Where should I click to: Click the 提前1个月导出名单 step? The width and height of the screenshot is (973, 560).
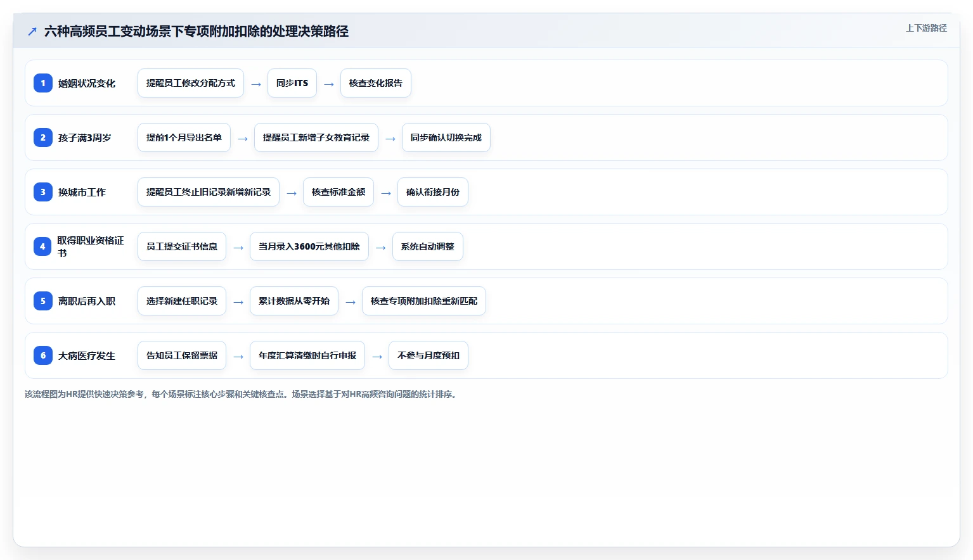(184, 137)
